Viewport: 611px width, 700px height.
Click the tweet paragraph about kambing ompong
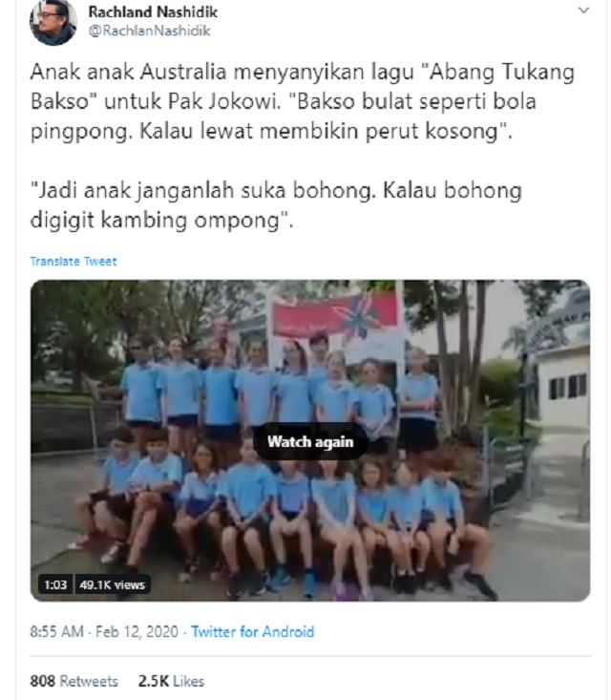275,205
